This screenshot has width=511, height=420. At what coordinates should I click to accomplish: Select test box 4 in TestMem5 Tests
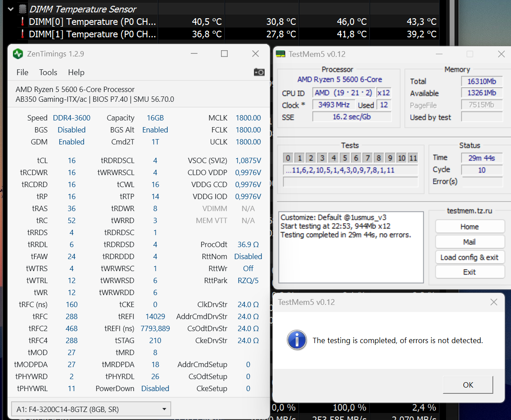coord(334,158)
